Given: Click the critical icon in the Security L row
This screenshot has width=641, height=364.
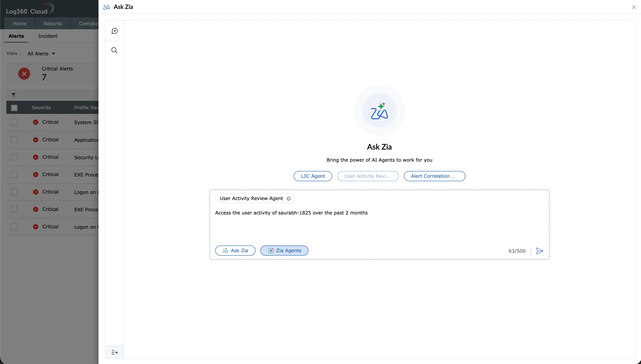Looking at the screenshot, I should pyautogui.click(x=36, y=157).
